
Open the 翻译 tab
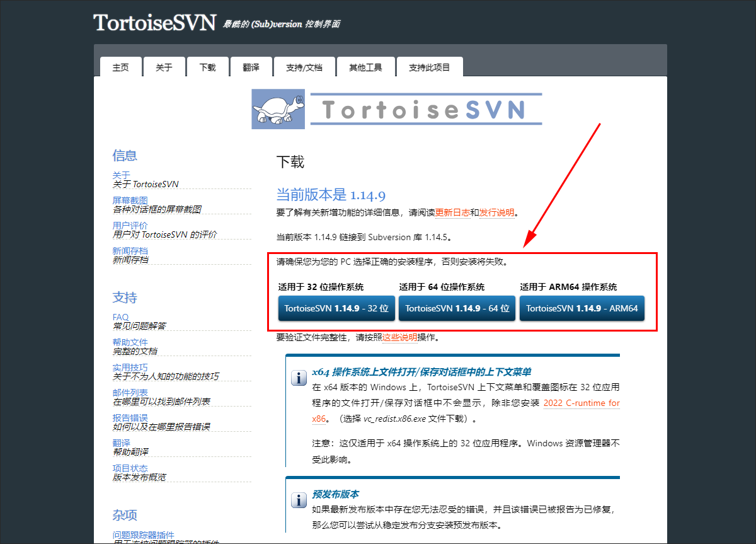tap(251, 67)
